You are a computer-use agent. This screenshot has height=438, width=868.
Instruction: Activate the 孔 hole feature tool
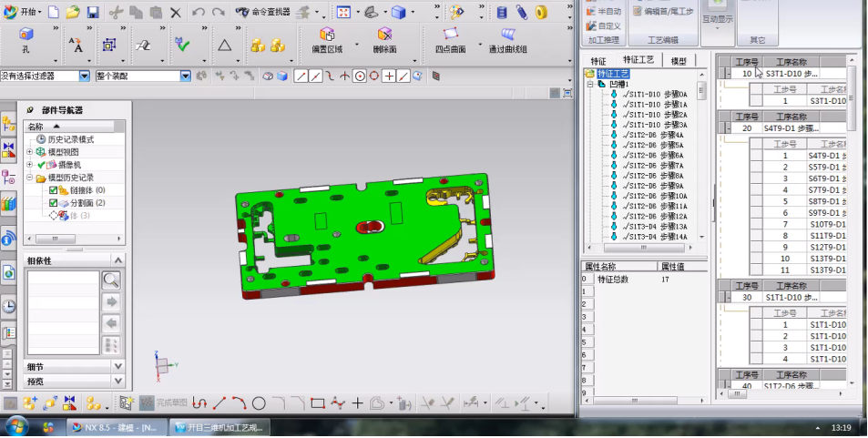click(26, 40)
